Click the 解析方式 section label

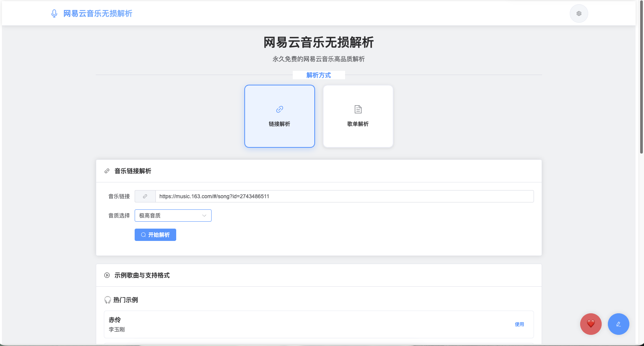coord(319,75)
